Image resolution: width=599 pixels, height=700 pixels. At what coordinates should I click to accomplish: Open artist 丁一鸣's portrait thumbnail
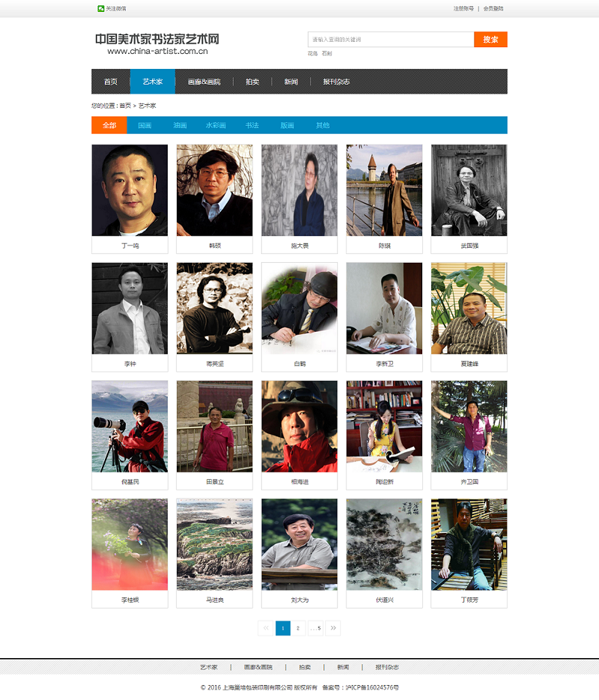(x=130, y=190)
